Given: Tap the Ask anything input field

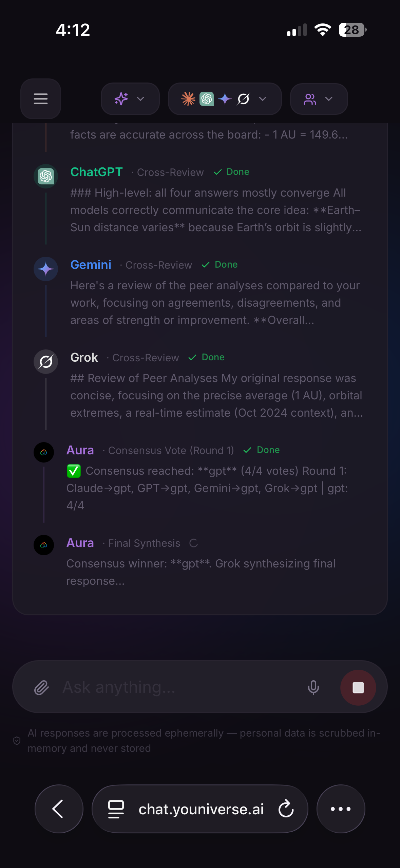Looking at the screenshot, I should 170,687.
